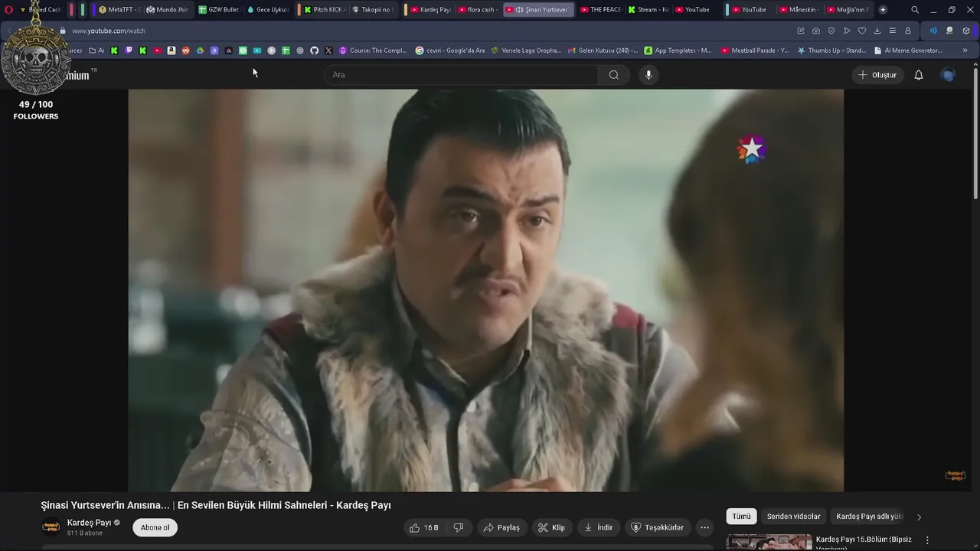
Task: Click the tab search magnifier in title bar
Action: [x=915, y=10]
